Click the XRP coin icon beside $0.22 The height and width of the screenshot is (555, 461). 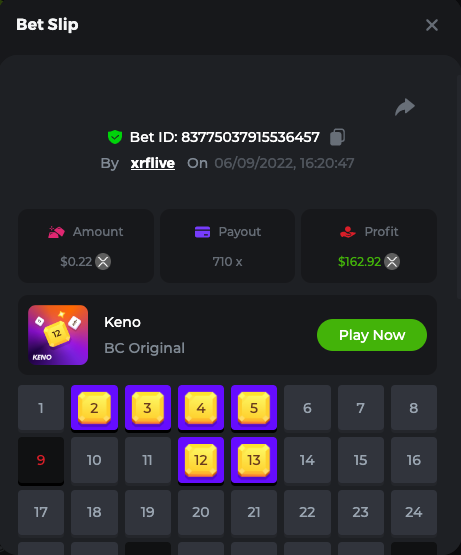(x=103, y=262)
